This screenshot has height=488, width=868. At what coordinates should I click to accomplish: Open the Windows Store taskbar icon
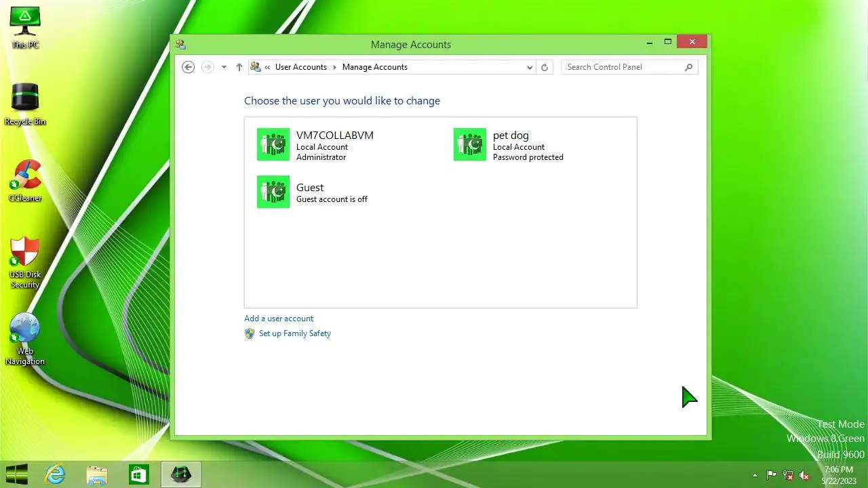click(x=139, y=474)
